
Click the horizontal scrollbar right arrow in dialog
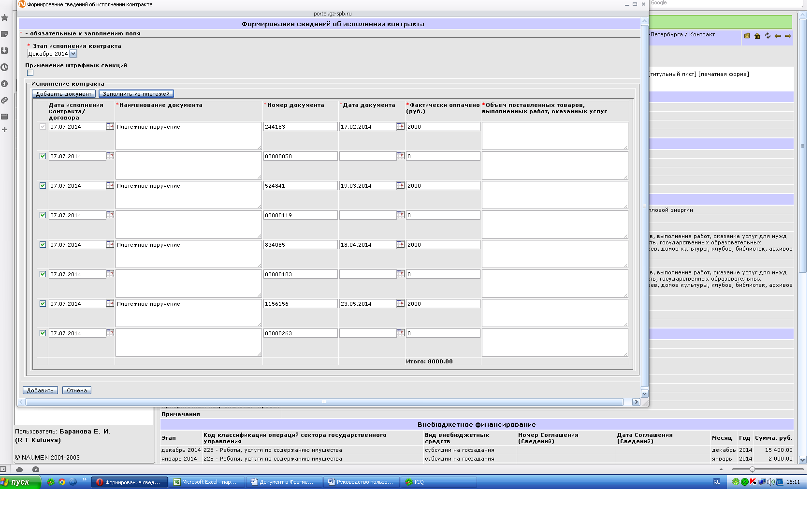click(636, 402)
